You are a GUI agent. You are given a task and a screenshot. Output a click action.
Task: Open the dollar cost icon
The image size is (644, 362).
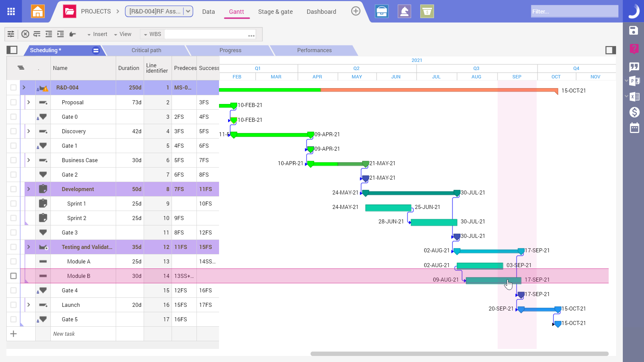[634, 112]
